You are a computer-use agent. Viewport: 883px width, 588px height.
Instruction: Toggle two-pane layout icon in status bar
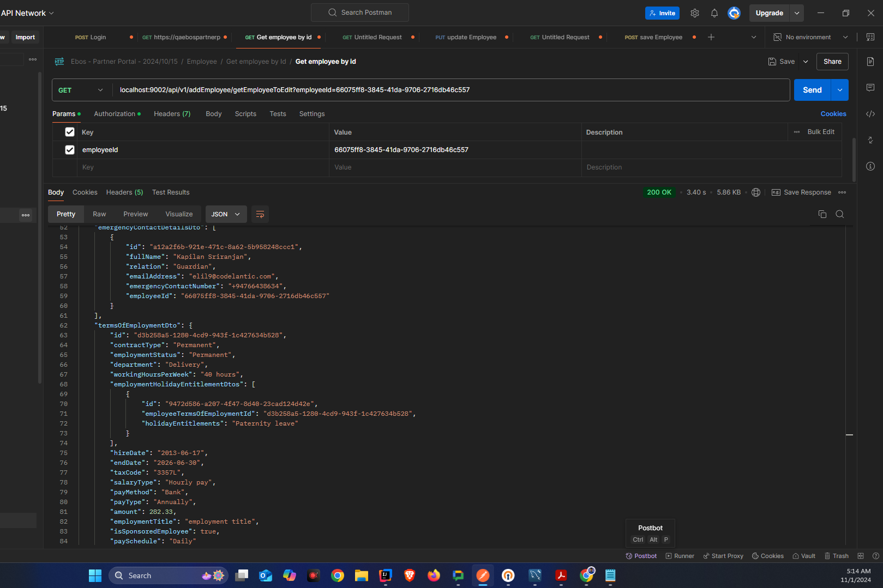(861, 556)
